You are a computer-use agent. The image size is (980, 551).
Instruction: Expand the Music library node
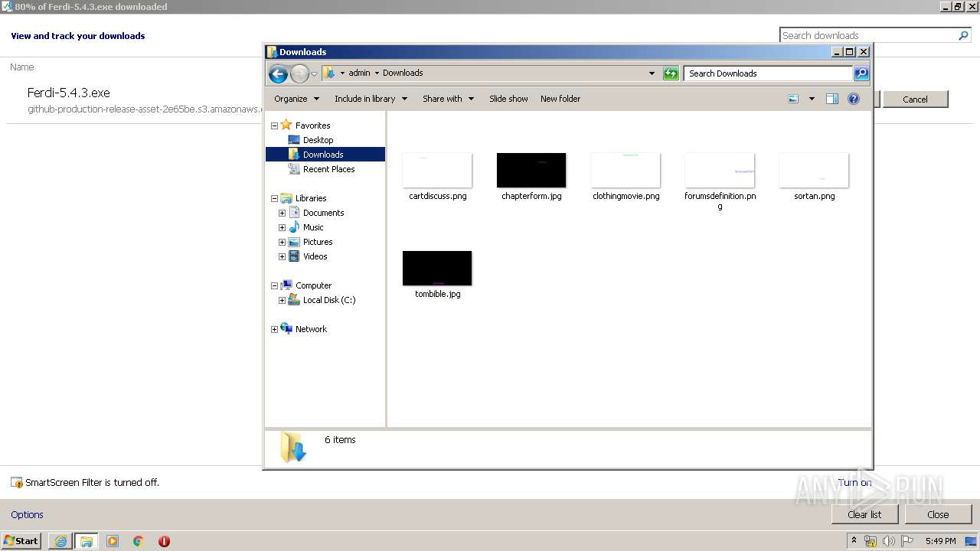pos(282,227)
